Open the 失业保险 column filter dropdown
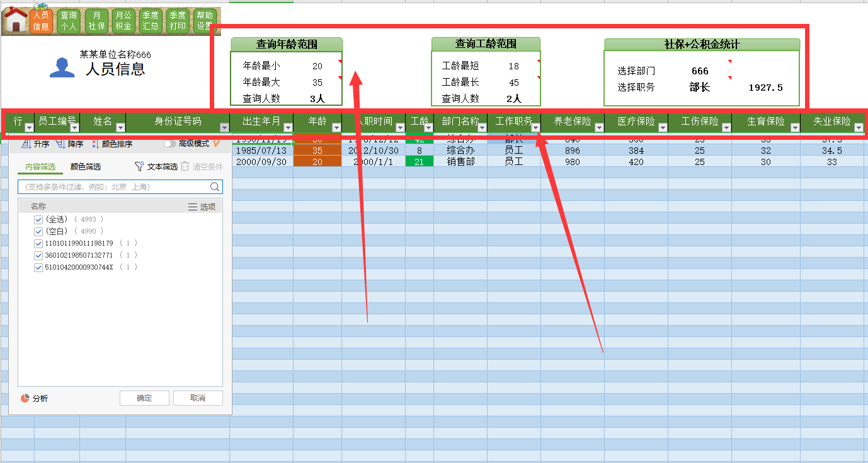Screen dimensions: 868x463 point(858,127)
